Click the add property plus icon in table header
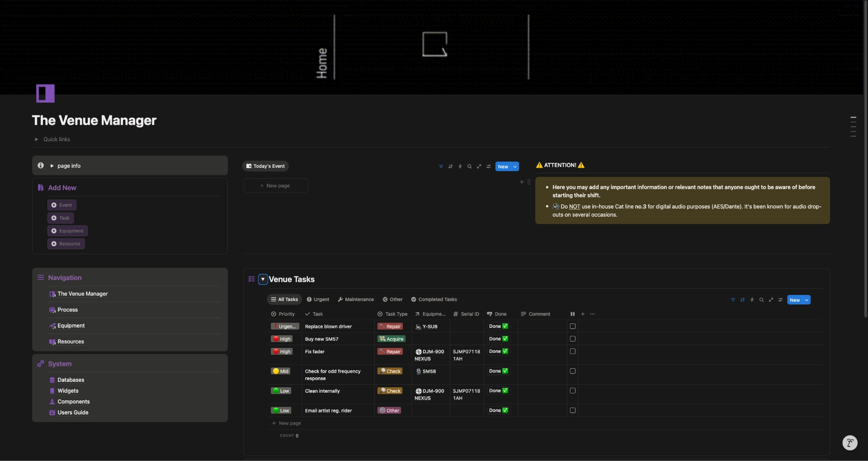868x461 pixels. 583,314
